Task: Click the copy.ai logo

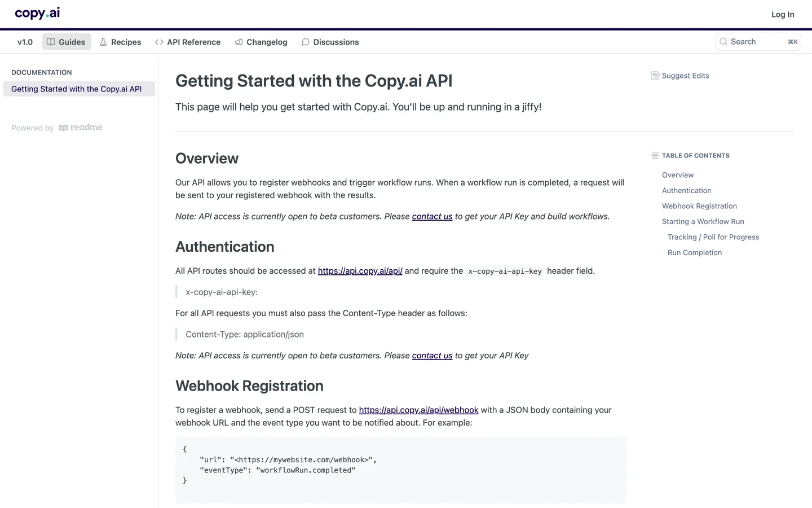Action: [x=37, y=13]
